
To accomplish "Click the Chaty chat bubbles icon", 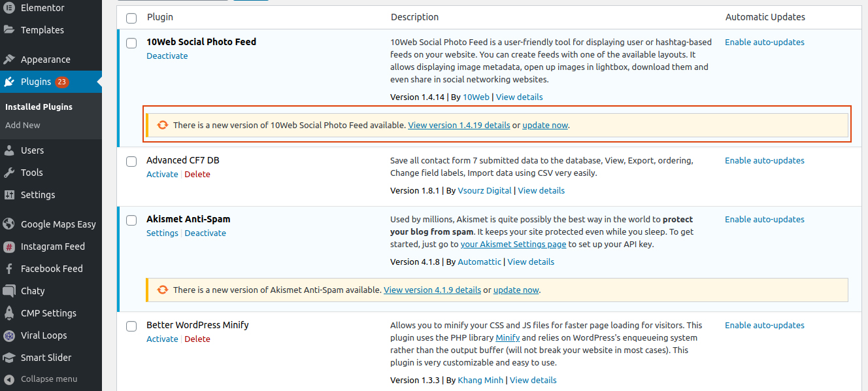I will 9,291.
